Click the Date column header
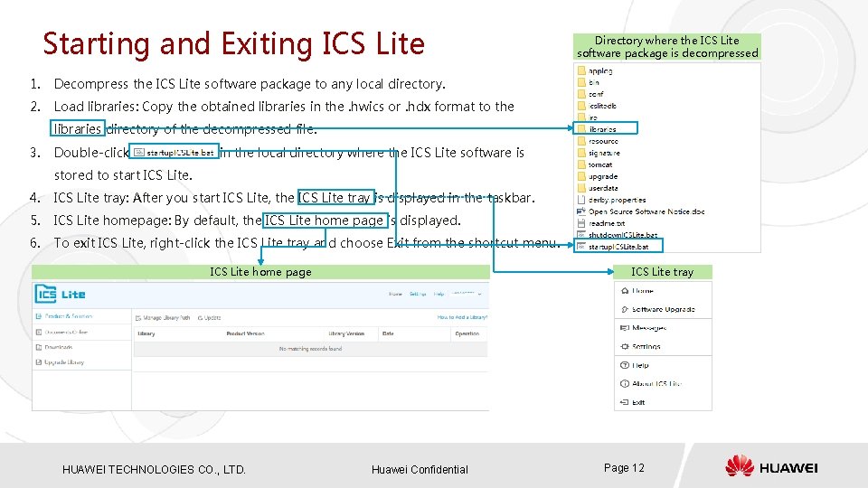 (x=388, y=333)
